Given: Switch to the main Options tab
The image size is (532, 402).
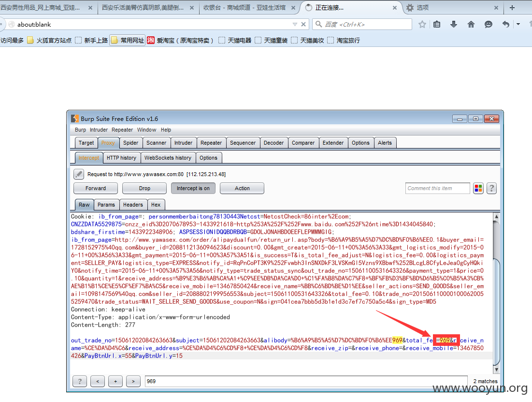Looking at the screenshot, I should pyautogui.click(x=360, y=143).
